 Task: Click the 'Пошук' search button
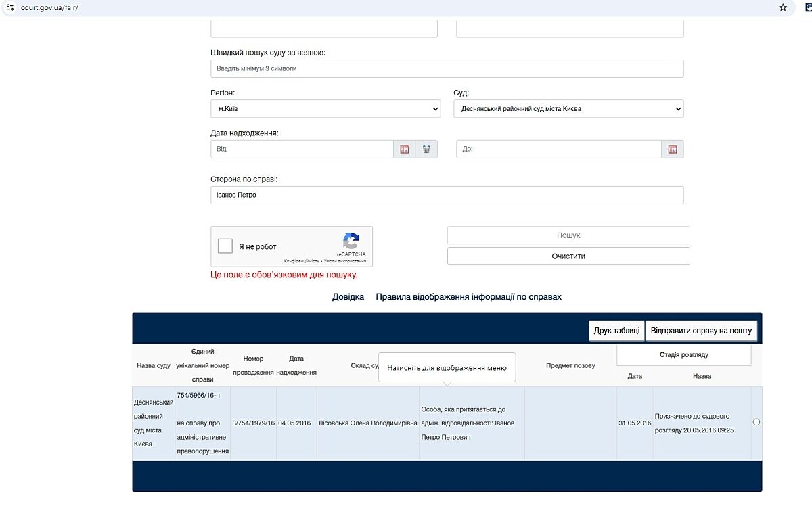click(x=568, y=235)
